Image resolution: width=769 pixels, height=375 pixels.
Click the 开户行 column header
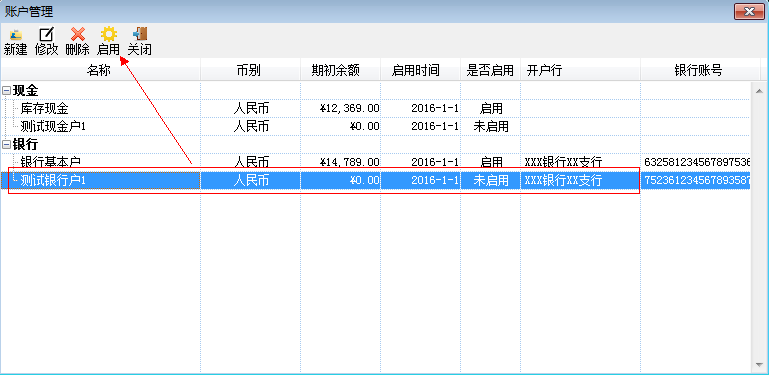580,71
